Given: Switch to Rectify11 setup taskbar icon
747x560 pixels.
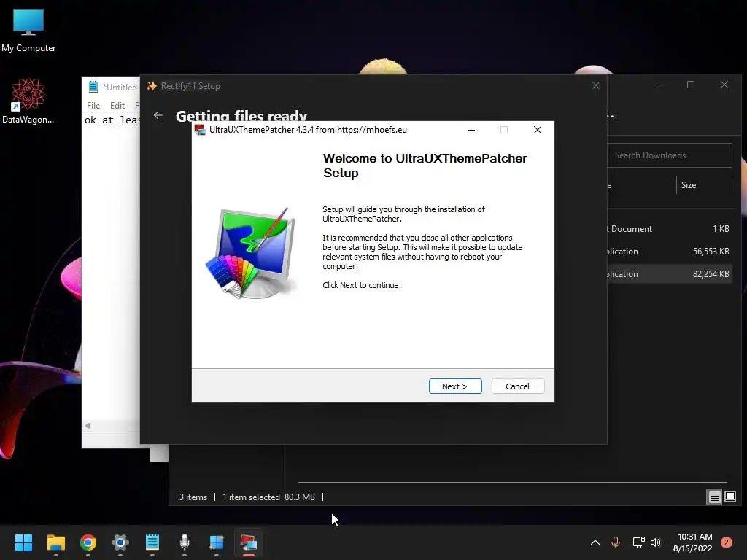Looking at the screenshot, I should tap(217, 542).
